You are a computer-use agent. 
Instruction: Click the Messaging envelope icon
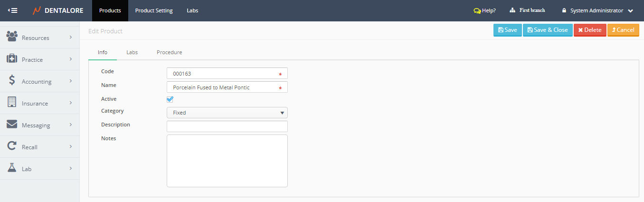click(12, 125)
